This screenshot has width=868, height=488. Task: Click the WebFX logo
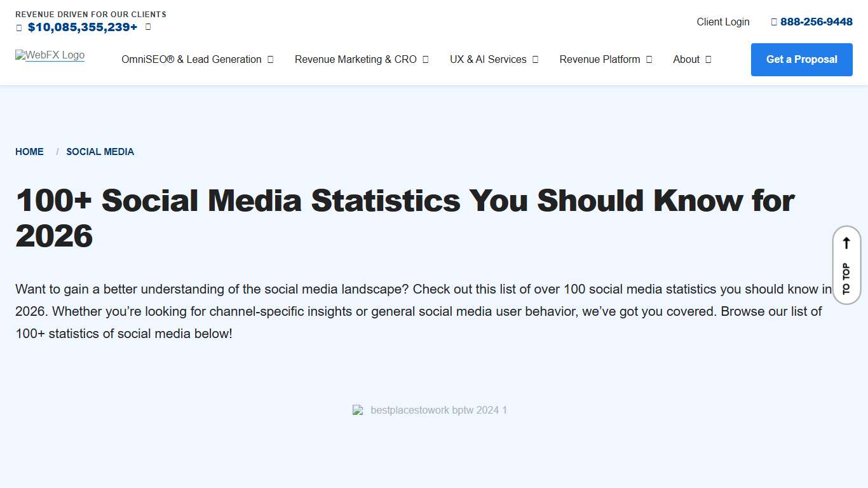(49, 55)
